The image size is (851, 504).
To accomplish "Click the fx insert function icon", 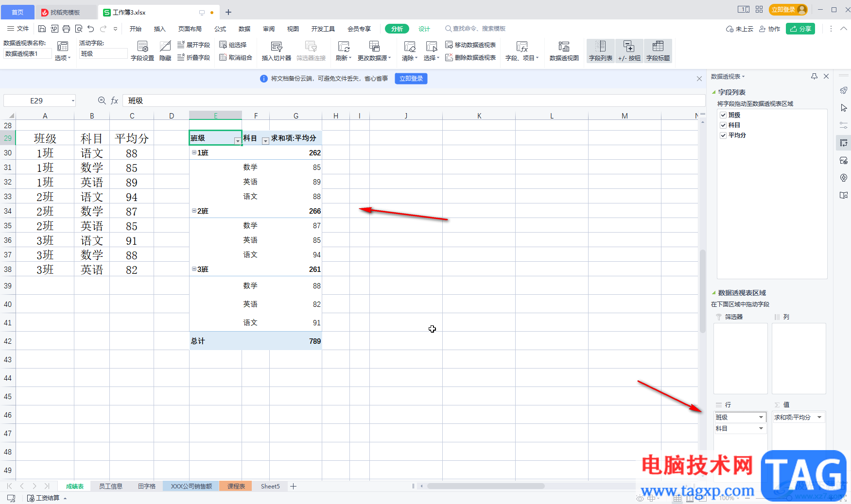I will [x=115, y=101].
